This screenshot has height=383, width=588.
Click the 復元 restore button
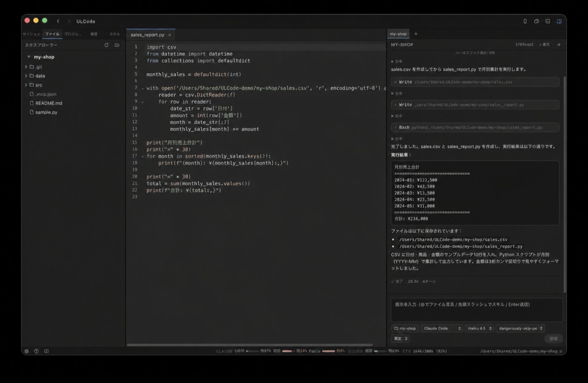coord(544,45)
